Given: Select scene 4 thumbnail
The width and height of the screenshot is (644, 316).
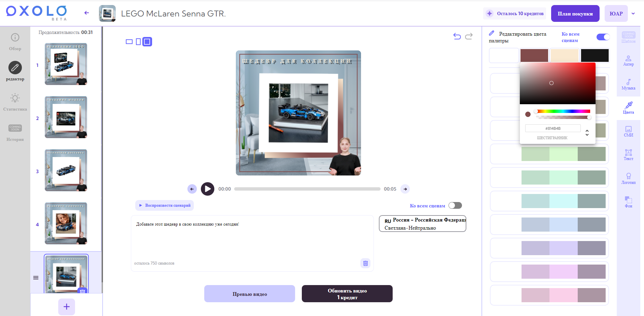Looking at the screenshot, I should point(66,223).
